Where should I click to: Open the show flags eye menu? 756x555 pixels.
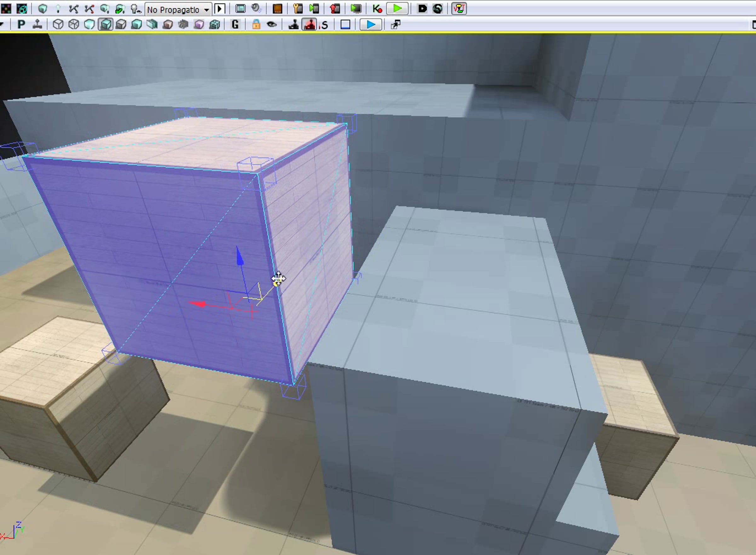point(272,25)
